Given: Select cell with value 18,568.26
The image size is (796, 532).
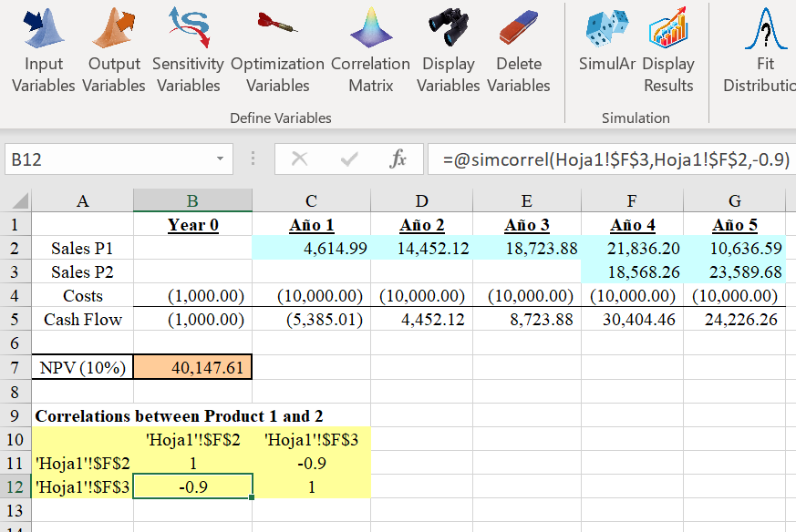Looking at the screenshot, I should [632, 271].
